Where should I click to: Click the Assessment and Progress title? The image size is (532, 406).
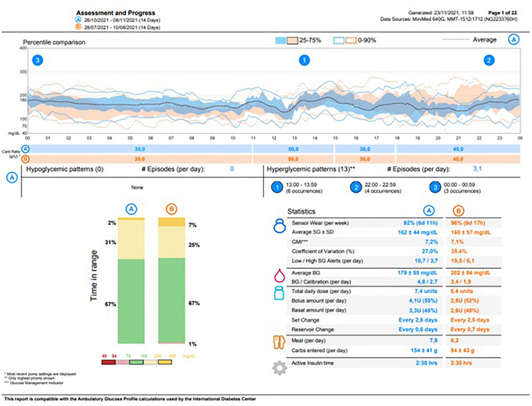(116, 13)
